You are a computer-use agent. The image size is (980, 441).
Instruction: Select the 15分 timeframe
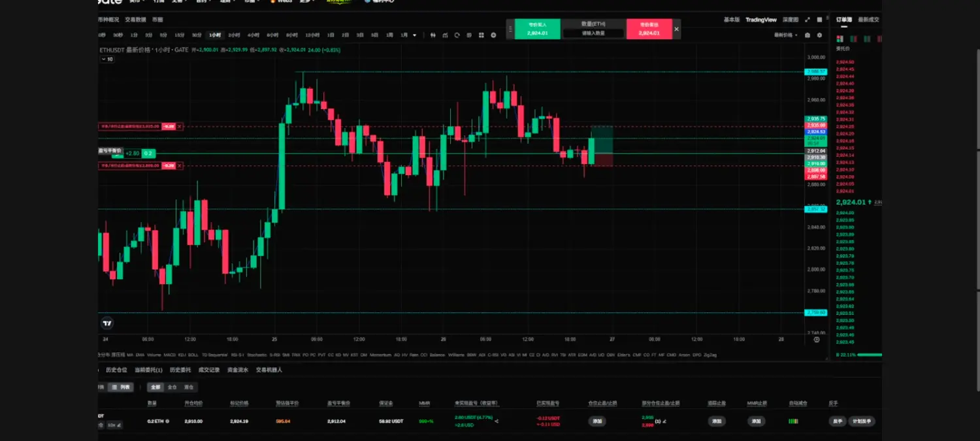pos(179,35)
